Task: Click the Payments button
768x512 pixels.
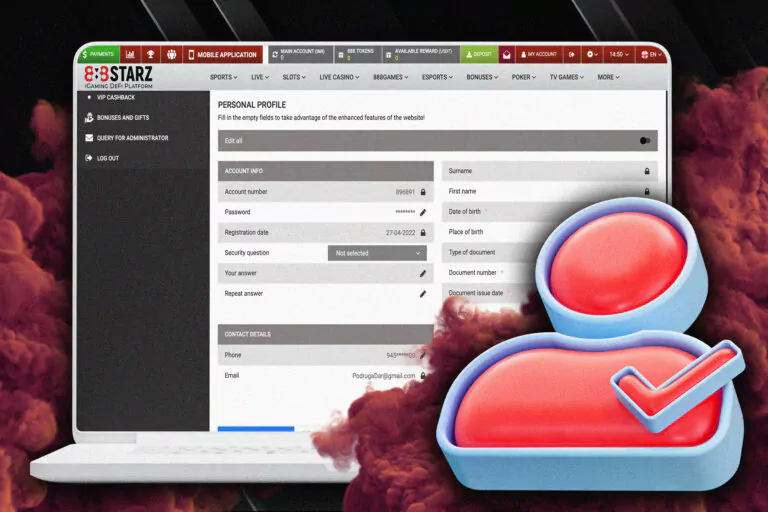Action: [98, 54]
